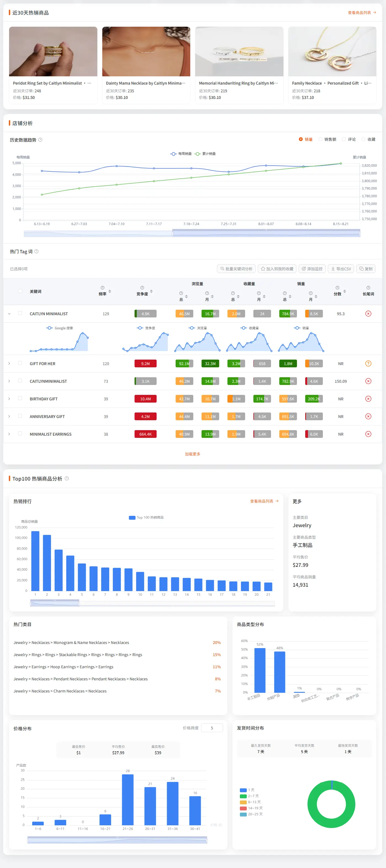
Task: Click help icon beside Top100 热销商品分析
Action: pos(67,478)
